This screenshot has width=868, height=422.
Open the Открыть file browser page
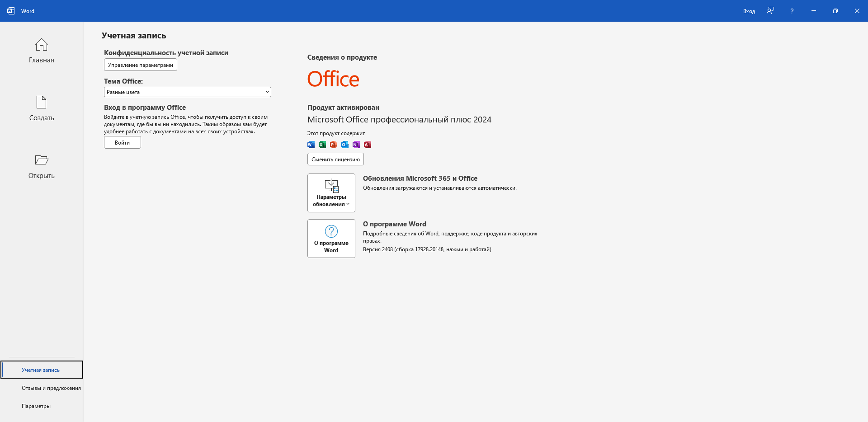[42, 166]
